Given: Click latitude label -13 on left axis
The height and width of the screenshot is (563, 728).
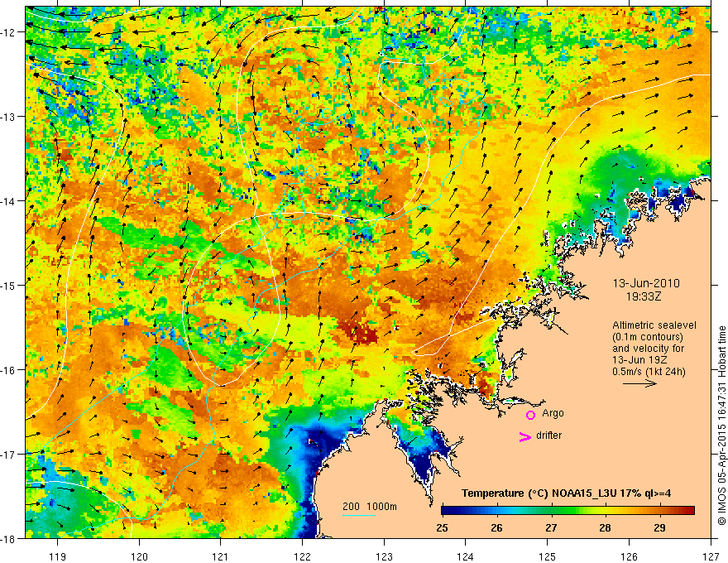Looking at the screenshot, I should [x=8, y=117].
